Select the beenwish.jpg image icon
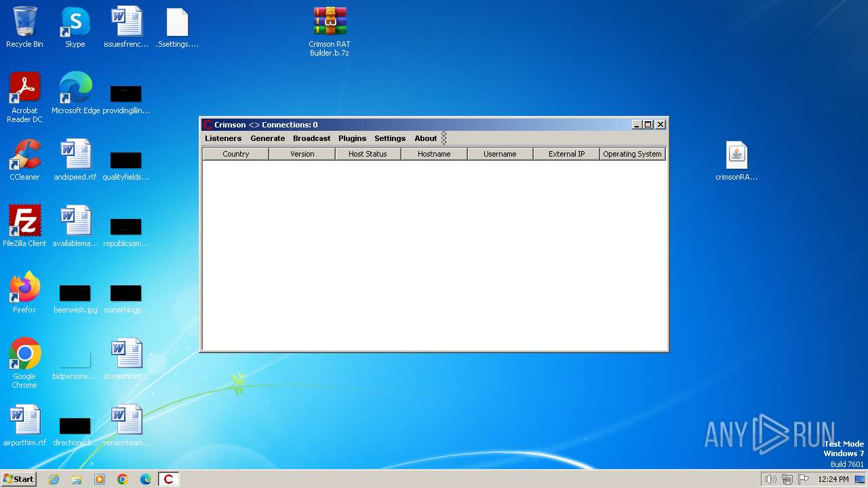868x488 pixels. coord(75,298)
